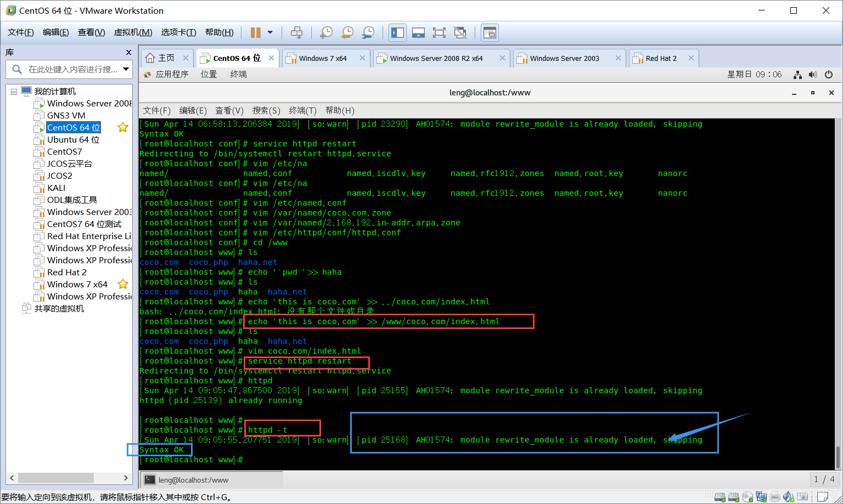Click the CD/DVD drive device status icon
The image size is (843, 504).
pyautogui.click(x=748, y=496)
